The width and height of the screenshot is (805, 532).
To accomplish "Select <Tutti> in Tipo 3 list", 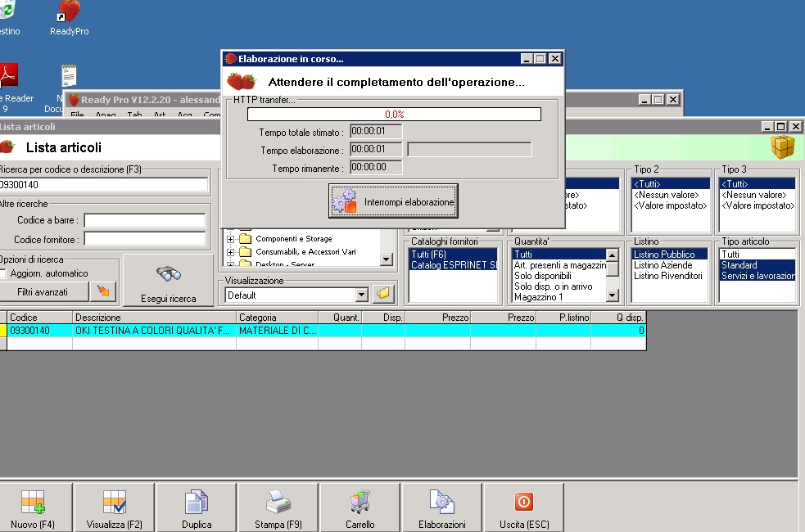I will pyautogui.click(x=758, y=183).
